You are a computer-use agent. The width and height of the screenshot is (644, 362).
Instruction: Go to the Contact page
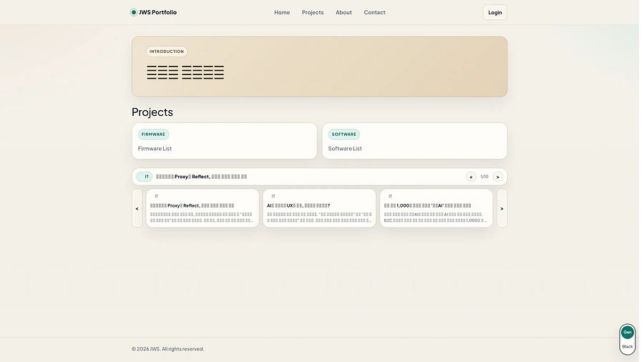[x=374, y=12]
